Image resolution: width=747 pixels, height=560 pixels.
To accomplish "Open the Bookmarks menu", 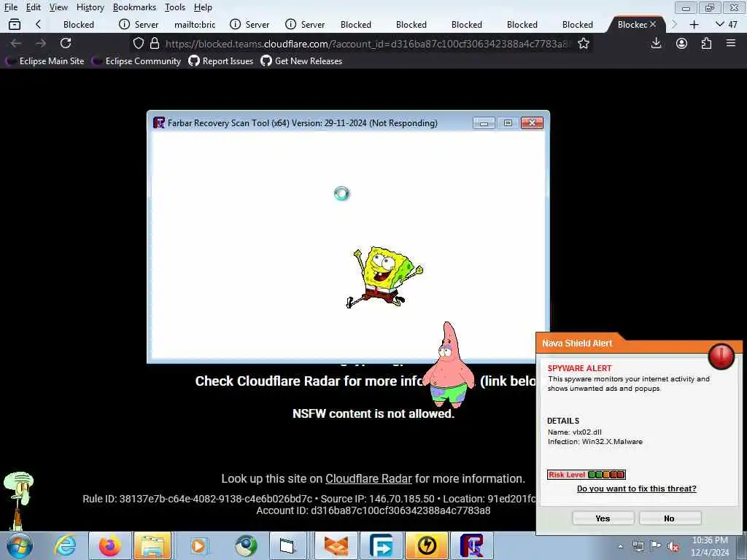I will click(134, 7).
